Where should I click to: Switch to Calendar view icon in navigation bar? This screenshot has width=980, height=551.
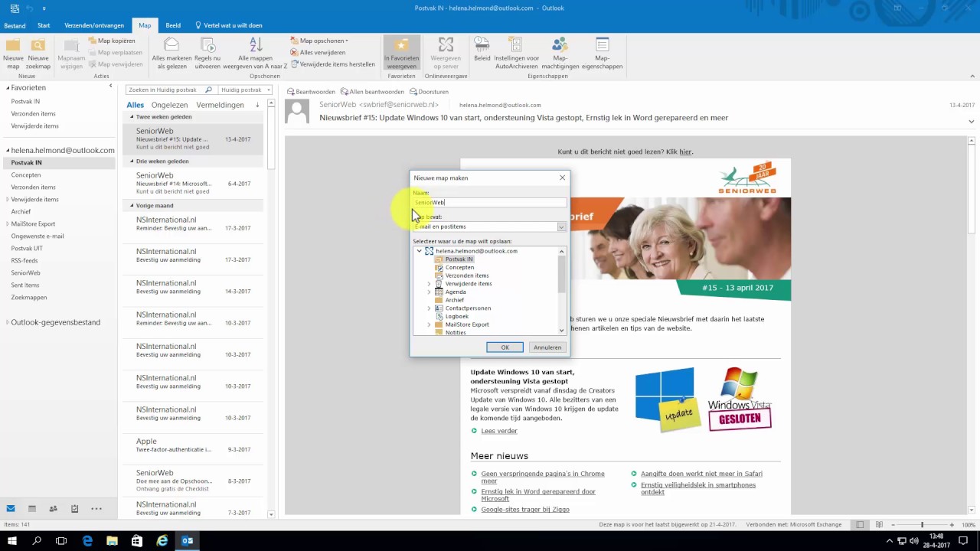pos(32,508)
